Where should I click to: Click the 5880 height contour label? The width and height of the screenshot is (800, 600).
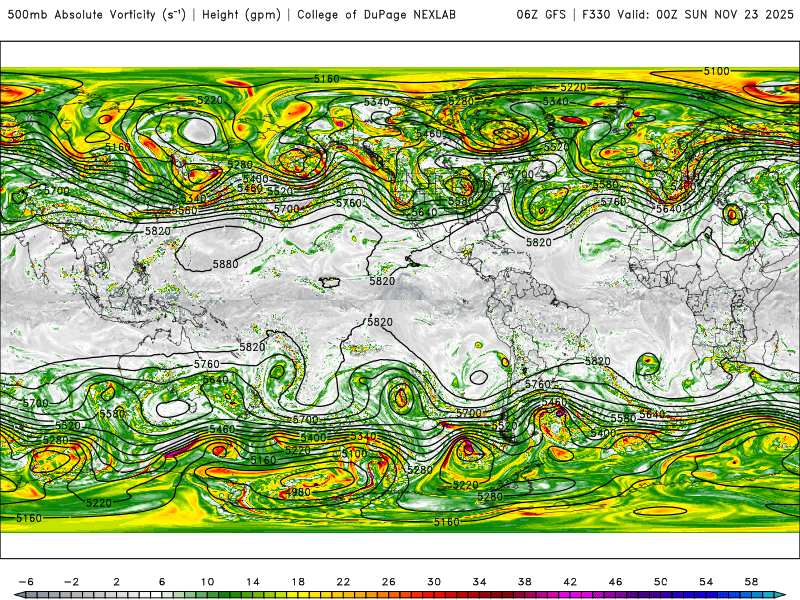[x=225, y=264]
